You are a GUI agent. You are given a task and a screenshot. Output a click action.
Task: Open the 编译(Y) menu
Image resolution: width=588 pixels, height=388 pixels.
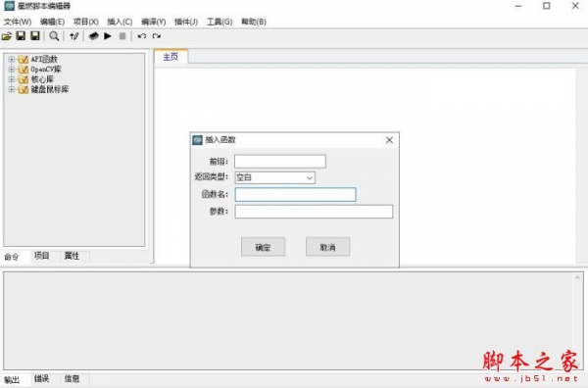point(154,22)
